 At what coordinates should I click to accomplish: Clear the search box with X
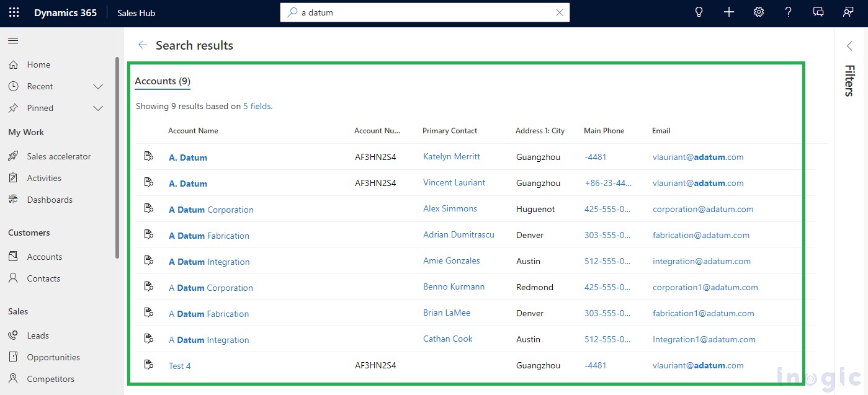pos(560,12)
